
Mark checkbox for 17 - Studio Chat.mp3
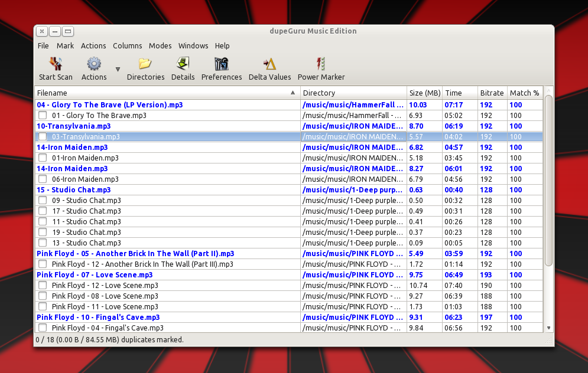click(43, 211)
